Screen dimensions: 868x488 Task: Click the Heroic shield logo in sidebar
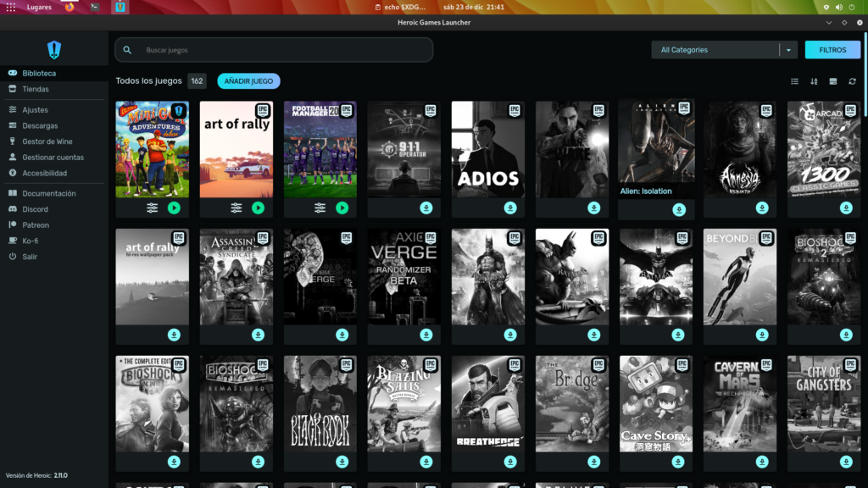pyautogui.click(x=54, y=49)
